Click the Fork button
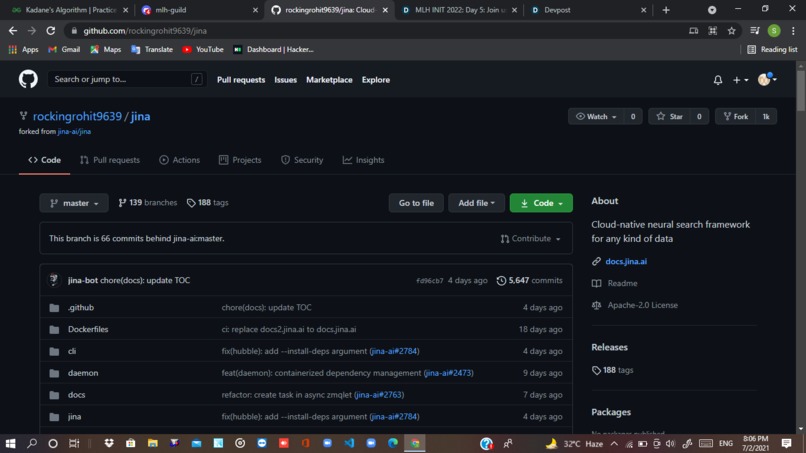 click(x=736, y=117)
